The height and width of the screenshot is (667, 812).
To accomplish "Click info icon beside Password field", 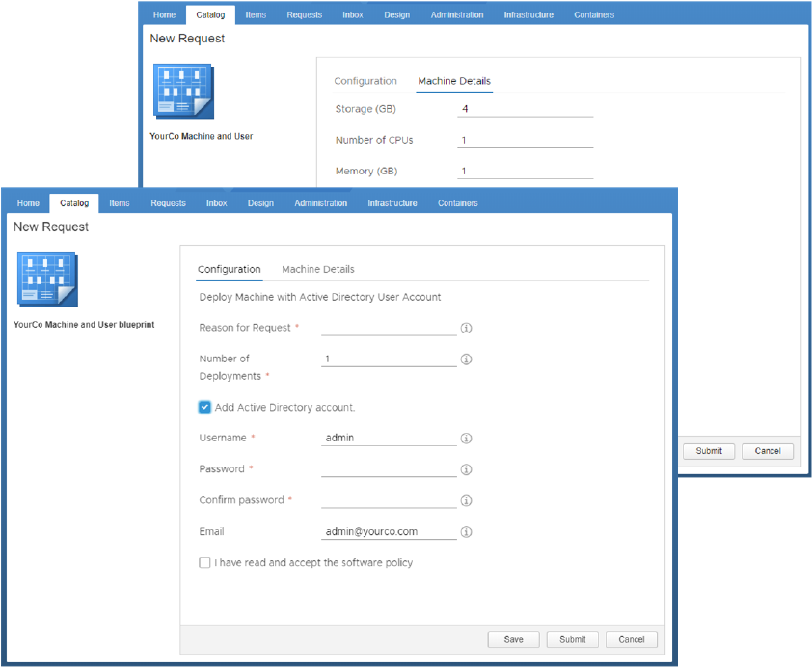I will [466, 469].
